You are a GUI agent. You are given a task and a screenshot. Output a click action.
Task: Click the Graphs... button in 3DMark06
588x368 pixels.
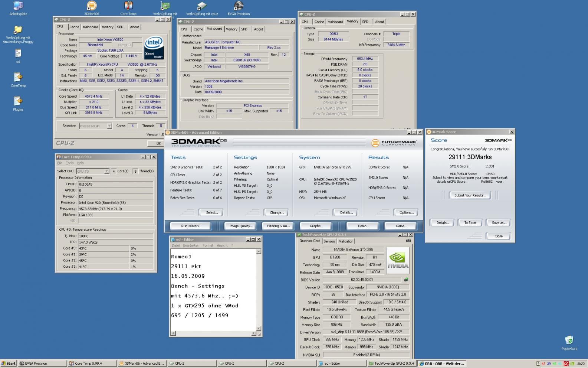click(x=316, y=226)
